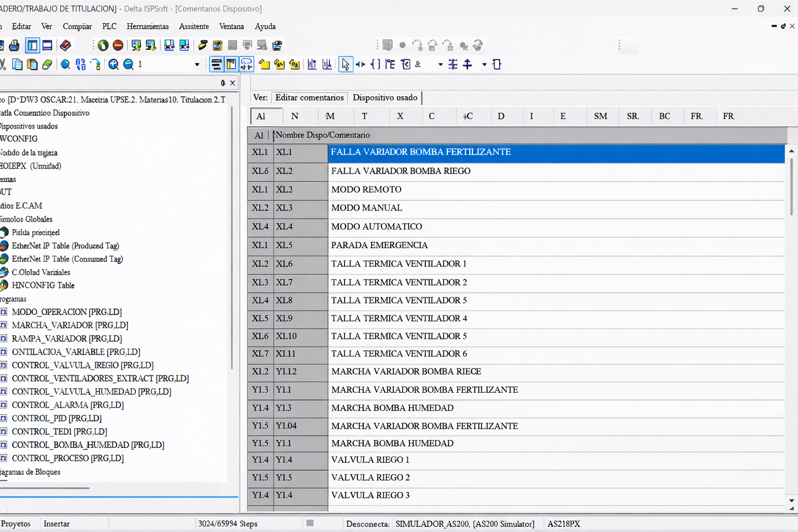Toggle the project panel view button
This screenshot has width=798, height=532.
32,46
